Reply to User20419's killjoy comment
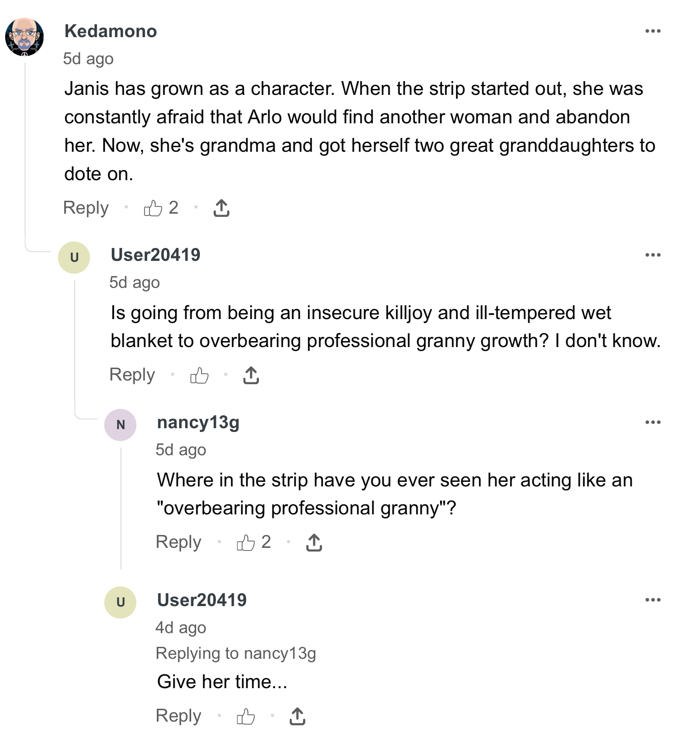 click(x=132, y=375)
